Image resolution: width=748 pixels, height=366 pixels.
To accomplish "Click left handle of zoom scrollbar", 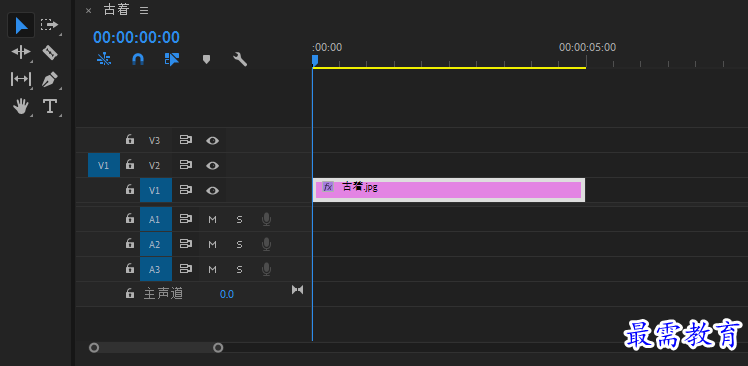I will pyautogui.click(x=94, y=347).
